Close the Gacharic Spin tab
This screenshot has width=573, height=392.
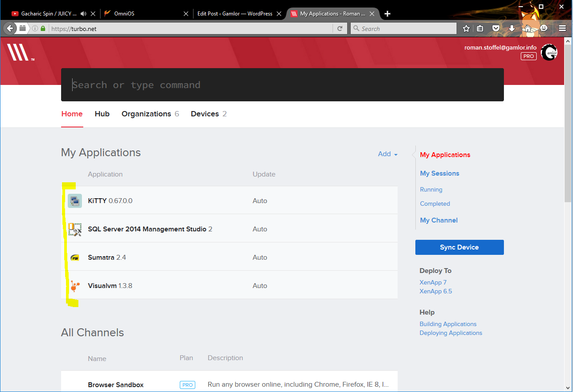pyautogui.click(x=93, y=14)
